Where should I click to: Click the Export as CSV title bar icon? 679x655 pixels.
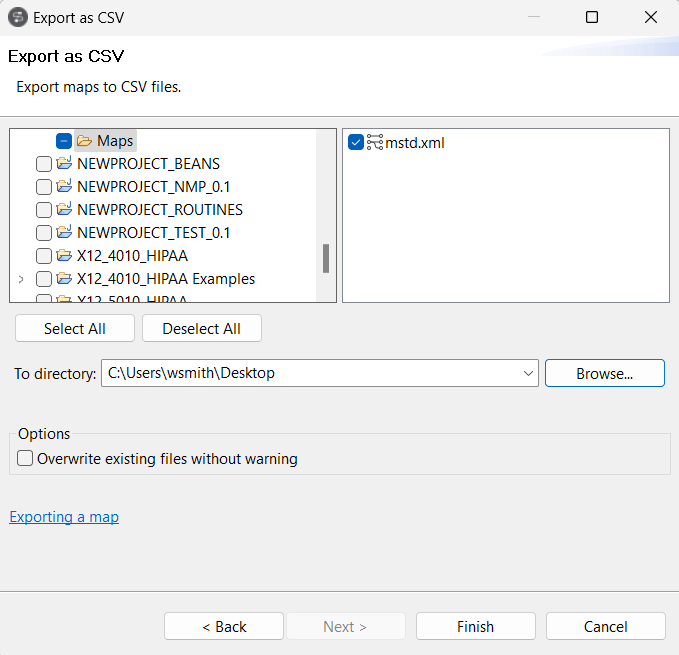click(17, 17)
